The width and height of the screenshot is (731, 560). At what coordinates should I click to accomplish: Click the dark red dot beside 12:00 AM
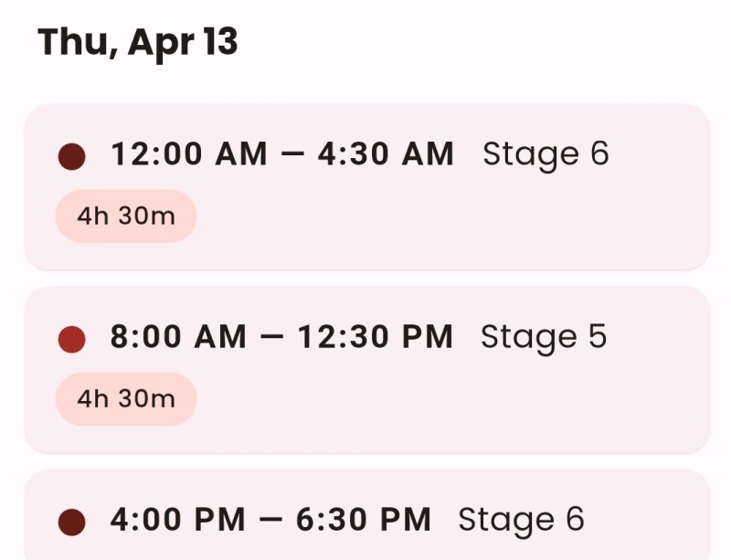tap(71, 156)
